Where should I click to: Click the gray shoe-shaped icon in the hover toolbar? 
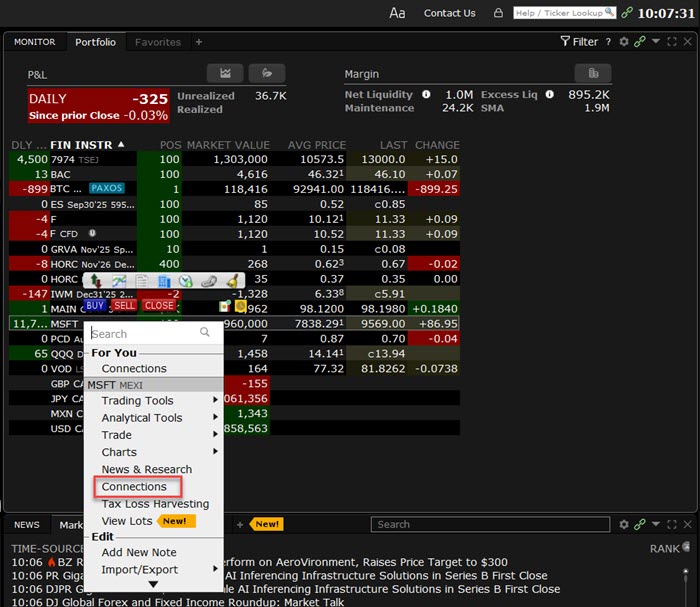point(208,281)
